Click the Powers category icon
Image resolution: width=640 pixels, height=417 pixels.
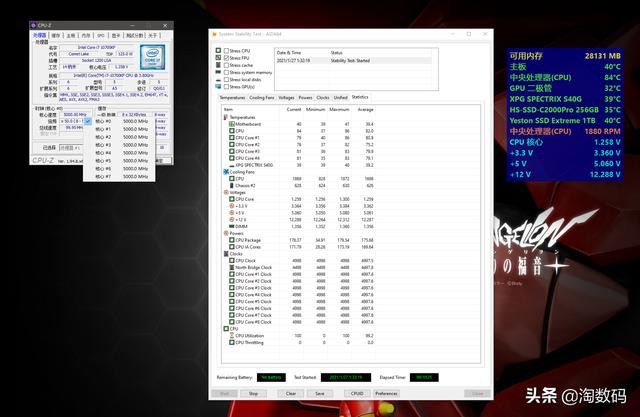click(226, 233)
